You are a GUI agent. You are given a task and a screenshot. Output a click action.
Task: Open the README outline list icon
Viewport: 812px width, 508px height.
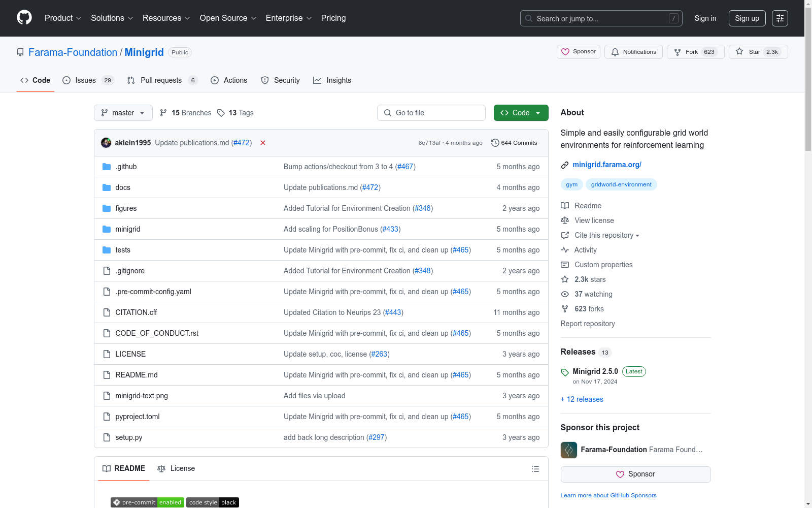tap(535, 469)
